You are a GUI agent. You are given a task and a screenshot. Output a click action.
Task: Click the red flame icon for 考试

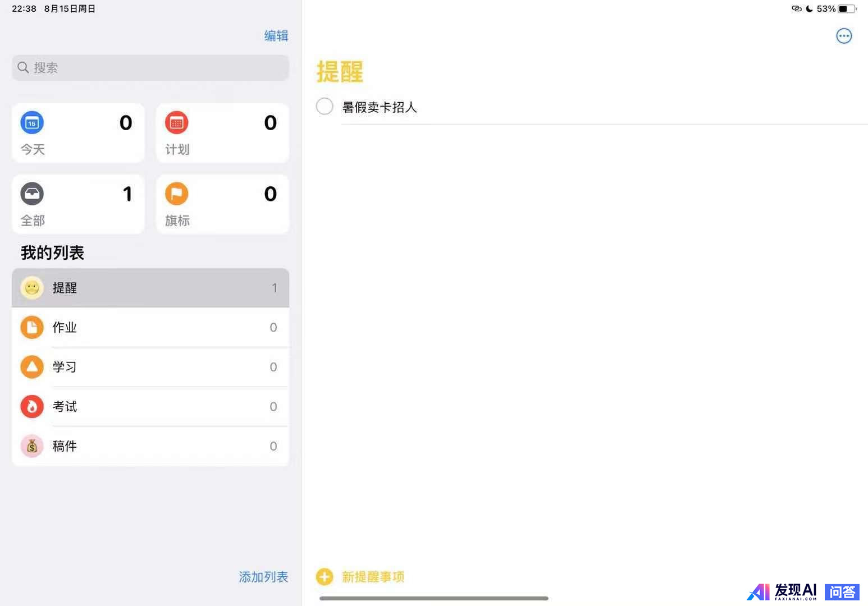pos(32,406)
